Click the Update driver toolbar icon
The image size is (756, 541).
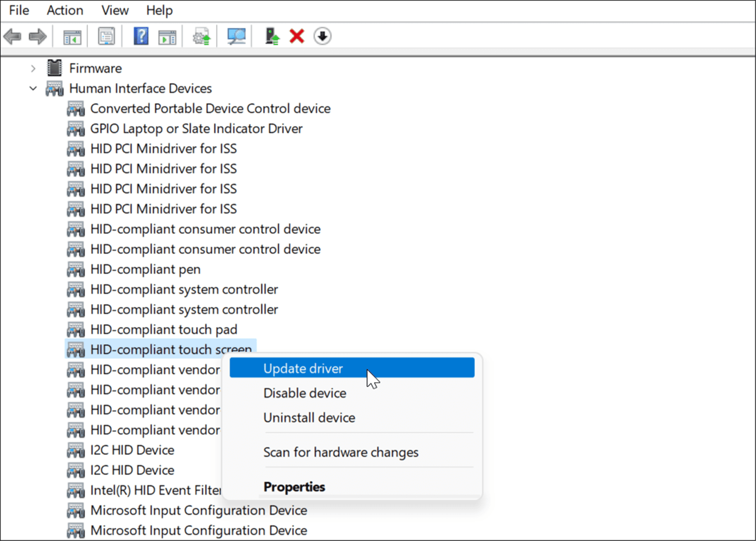[x=201, y=36]
